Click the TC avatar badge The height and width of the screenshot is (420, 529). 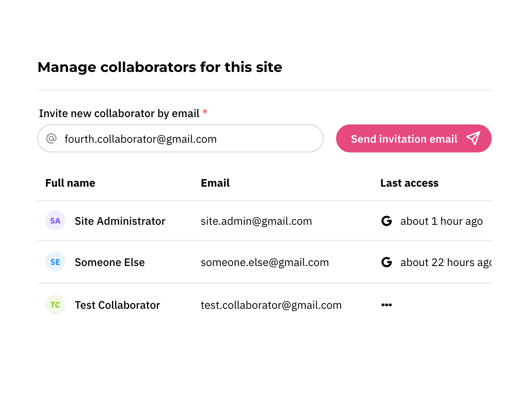55,305
